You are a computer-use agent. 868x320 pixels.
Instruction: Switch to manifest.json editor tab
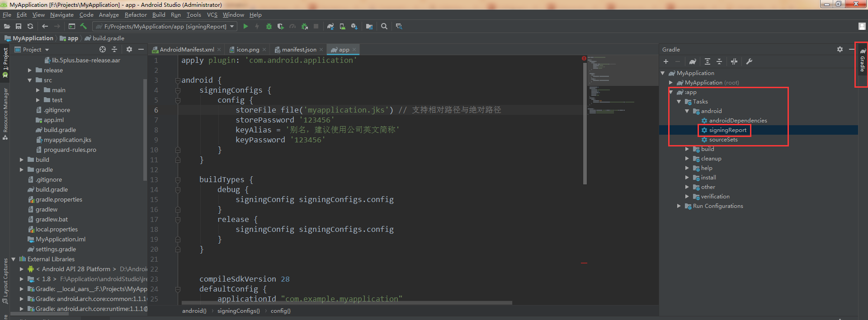(299, 50)
